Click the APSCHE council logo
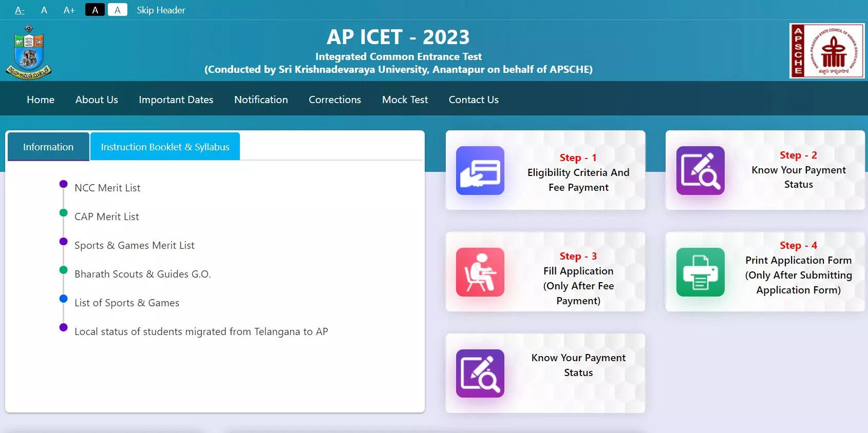 pos(827,51)
